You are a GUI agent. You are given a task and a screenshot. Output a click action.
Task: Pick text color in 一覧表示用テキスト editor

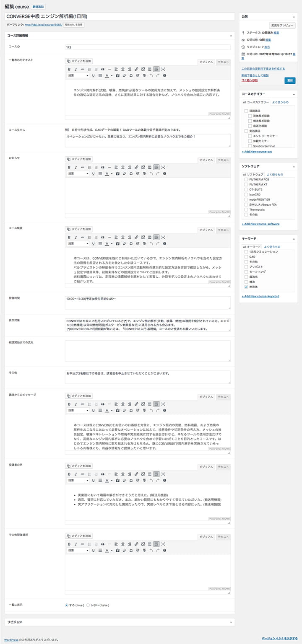pos(107,75)
